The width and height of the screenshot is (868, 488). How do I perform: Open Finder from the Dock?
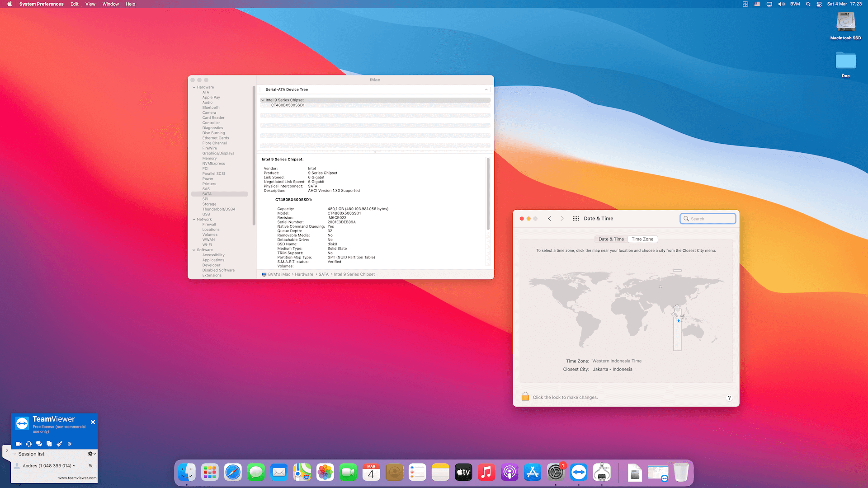pos(187,473)
